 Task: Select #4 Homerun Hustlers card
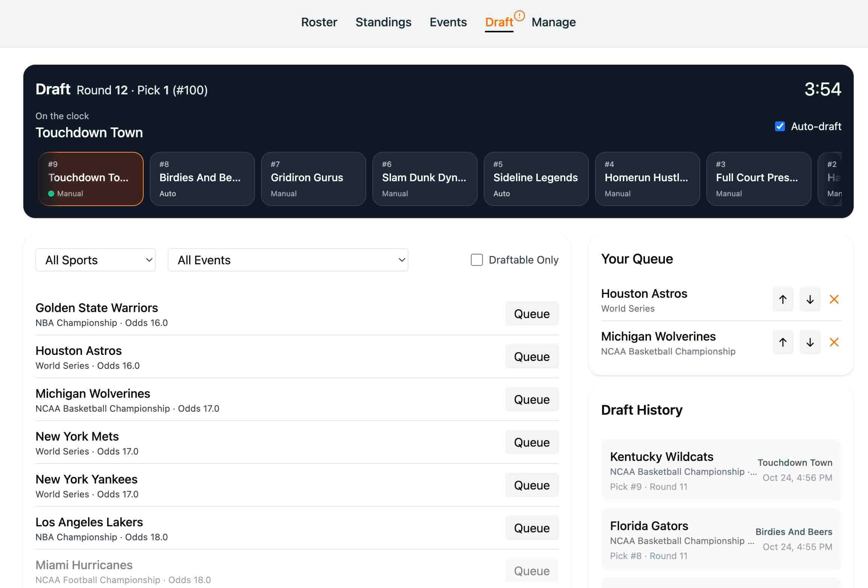click(647, 179)
